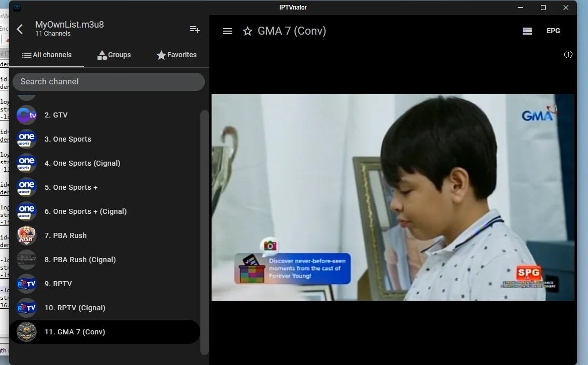Maximize the IPTVnator window
The image size is (588, 365).
pos(543,8)
